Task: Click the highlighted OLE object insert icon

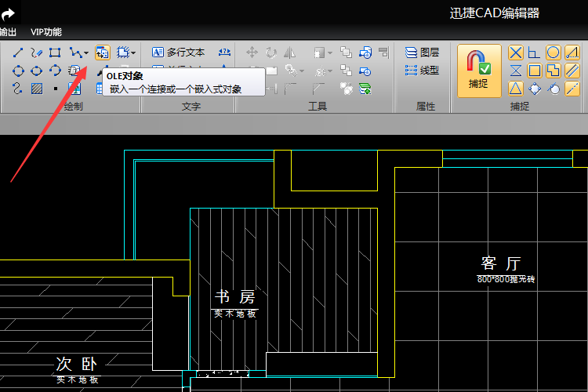Action: pyautogui.click(x=103, y=53)
